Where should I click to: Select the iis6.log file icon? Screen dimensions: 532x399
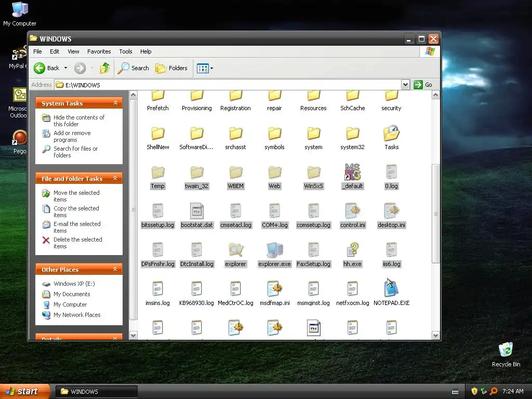[391, 250]
